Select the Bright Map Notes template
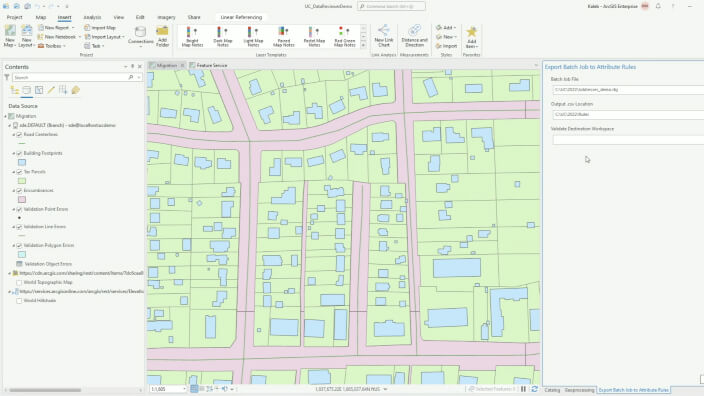The height and width of the screenshot is (396, 704). 192,36
